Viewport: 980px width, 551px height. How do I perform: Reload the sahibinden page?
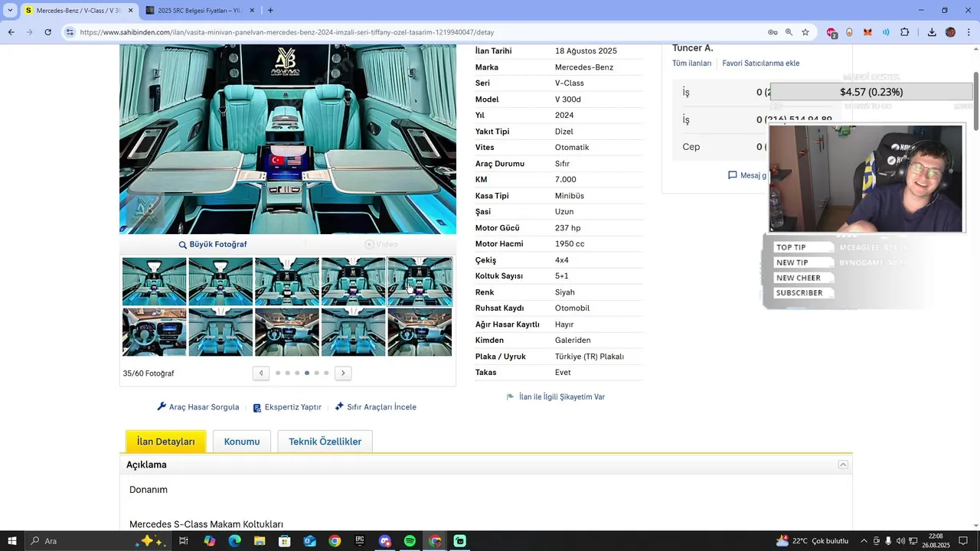(x=47, y=32)
